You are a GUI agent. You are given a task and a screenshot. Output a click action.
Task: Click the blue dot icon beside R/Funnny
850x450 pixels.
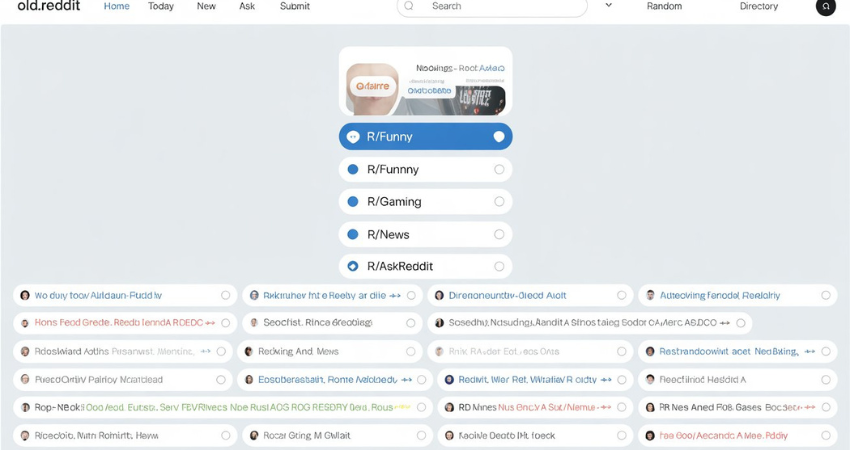click(353, 170)
